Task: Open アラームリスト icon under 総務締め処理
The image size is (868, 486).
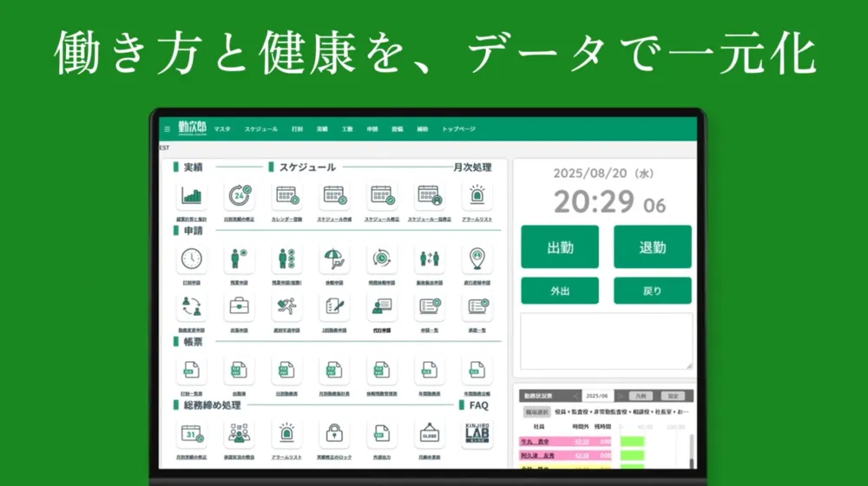Action: pos(286,434)
